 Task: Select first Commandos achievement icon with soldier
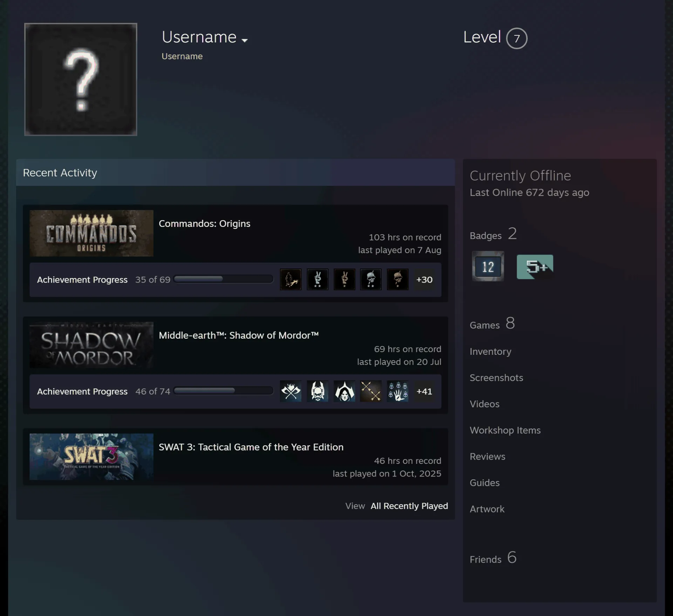(x=291, y=279)
